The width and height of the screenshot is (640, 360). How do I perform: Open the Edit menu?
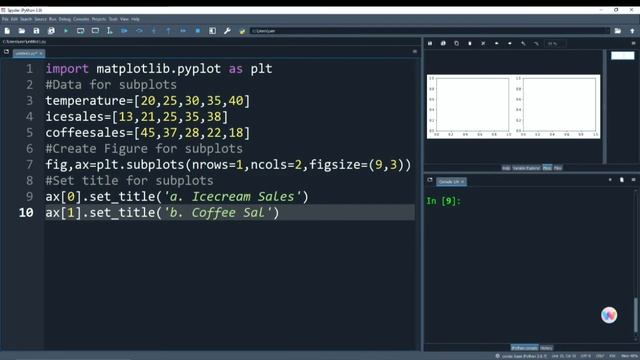click(x=14, y=19)
